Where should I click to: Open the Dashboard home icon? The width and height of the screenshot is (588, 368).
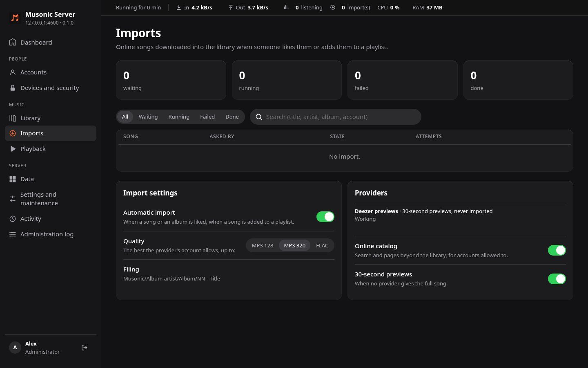(13, 42)
